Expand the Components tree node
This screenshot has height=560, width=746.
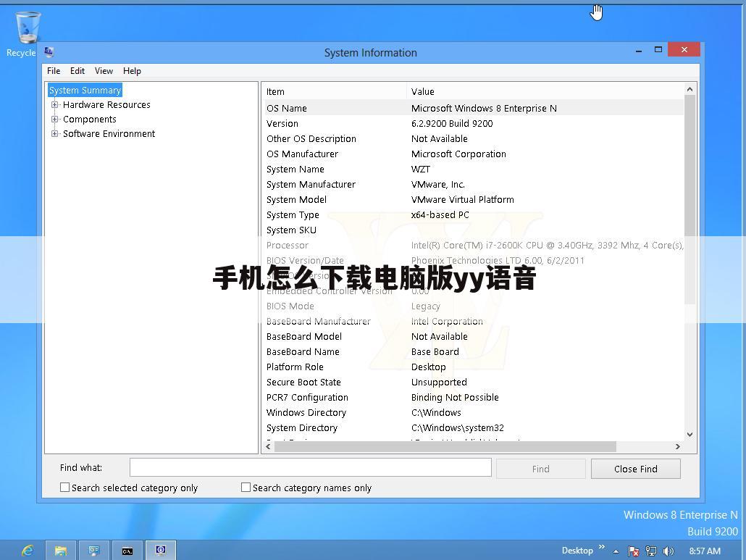pos(55,120)
